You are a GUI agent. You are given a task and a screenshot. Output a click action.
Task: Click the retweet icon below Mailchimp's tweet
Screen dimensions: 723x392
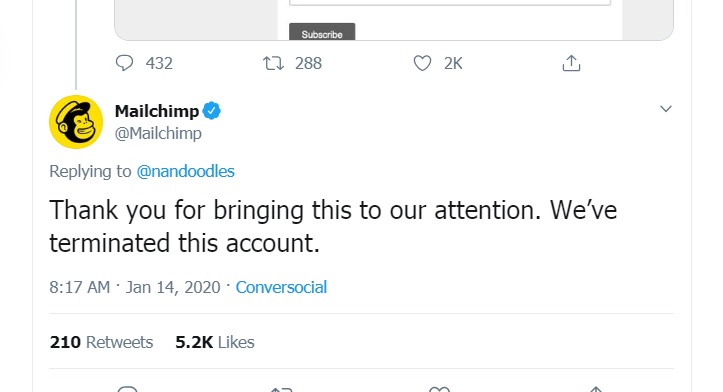pyautogui.click(x=281, y=390)
